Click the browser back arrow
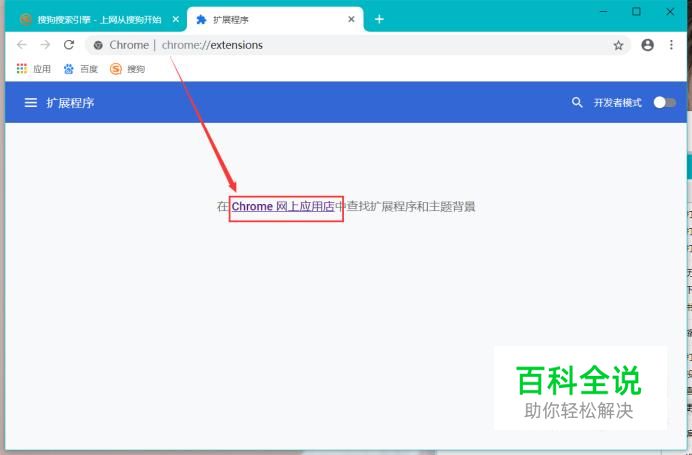692x455 pixels. 22,45
